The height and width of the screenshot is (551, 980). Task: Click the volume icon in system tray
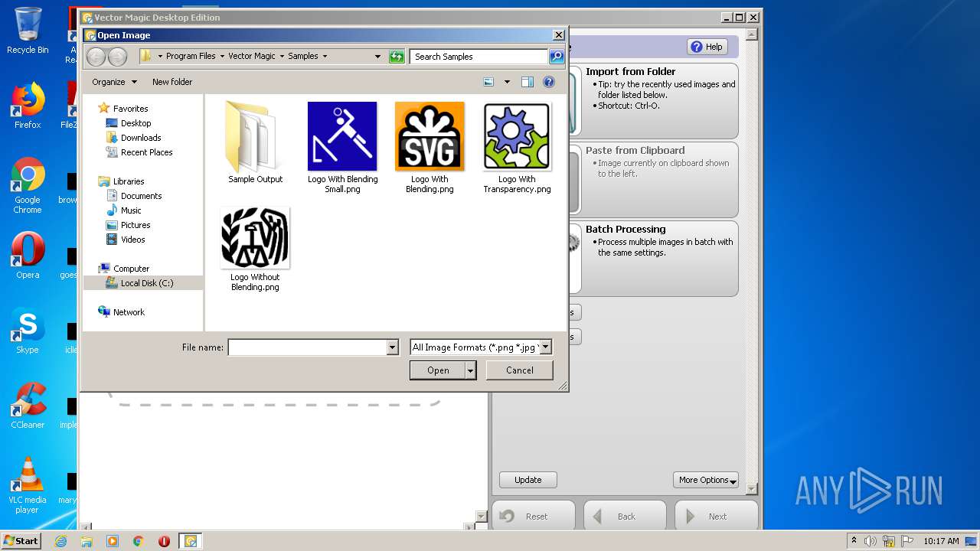tap(871, 541)
